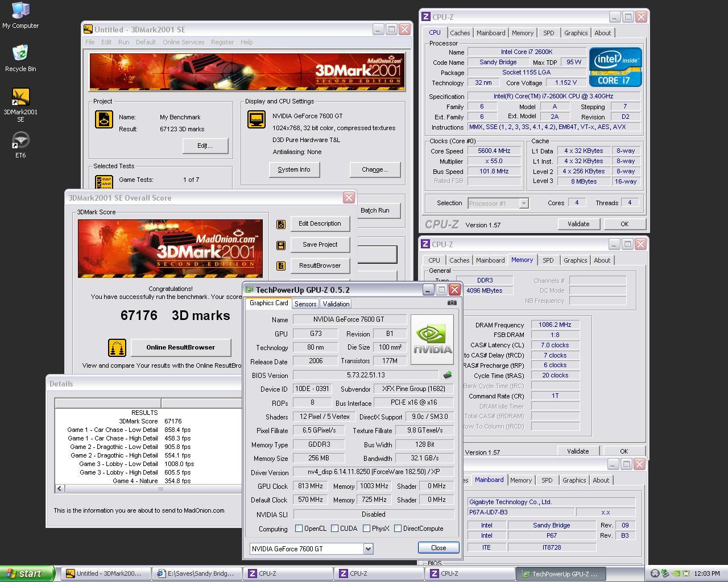This screenshot has width=728, height=582.
Task: Select Mainboard tab in CPU-Z Memory window
Action: [x=490, y=260]
